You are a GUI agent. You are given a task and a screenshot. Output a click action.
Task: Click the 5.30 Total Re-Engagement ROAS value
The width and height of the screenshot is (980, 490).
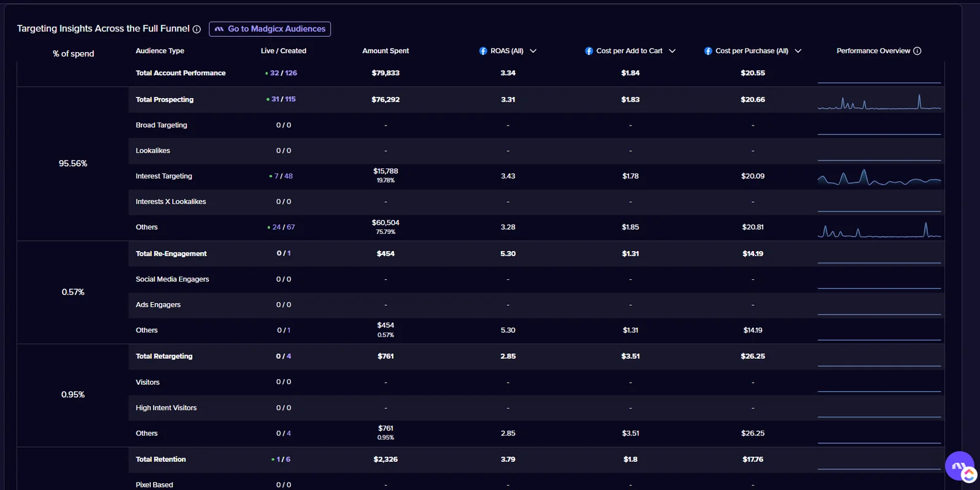coord(508,254)
